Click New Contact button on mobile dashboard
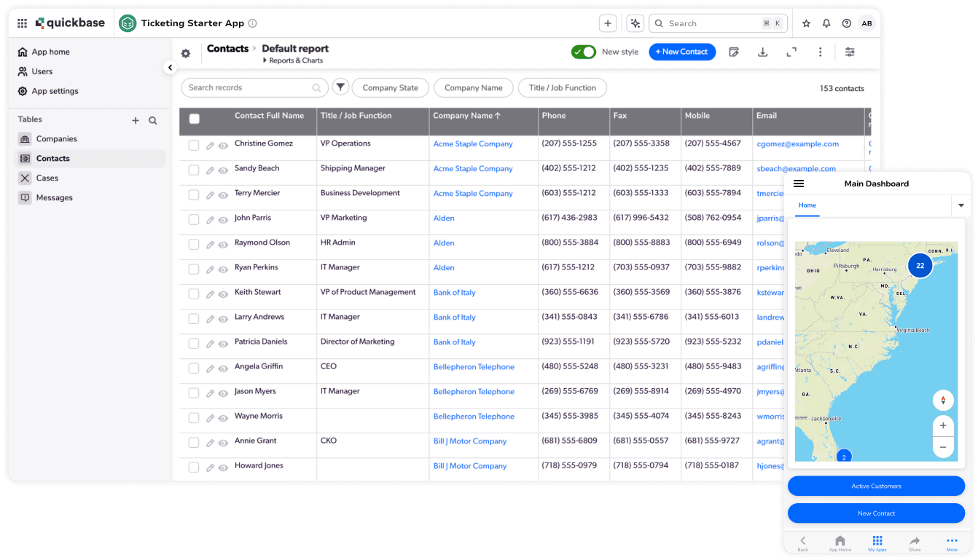The width and height of the screenshot is (978, 560). (876, 513)
